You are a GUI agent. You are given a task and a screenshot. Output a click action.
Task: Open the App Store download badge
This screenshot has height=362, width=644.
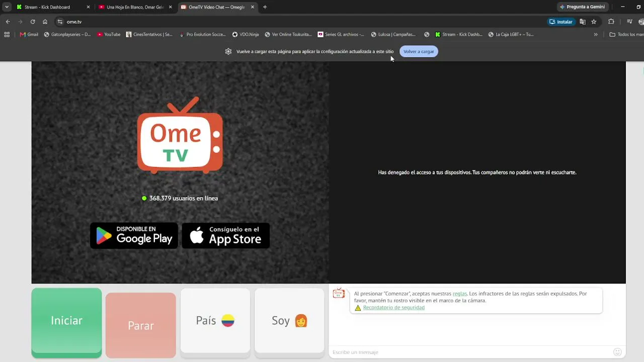[x=226, y=235]
